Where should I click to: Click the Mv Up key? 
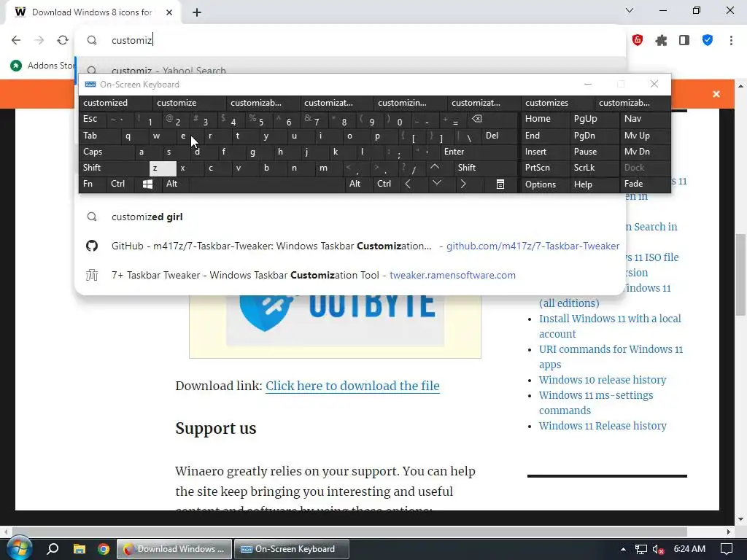(645, 136)
